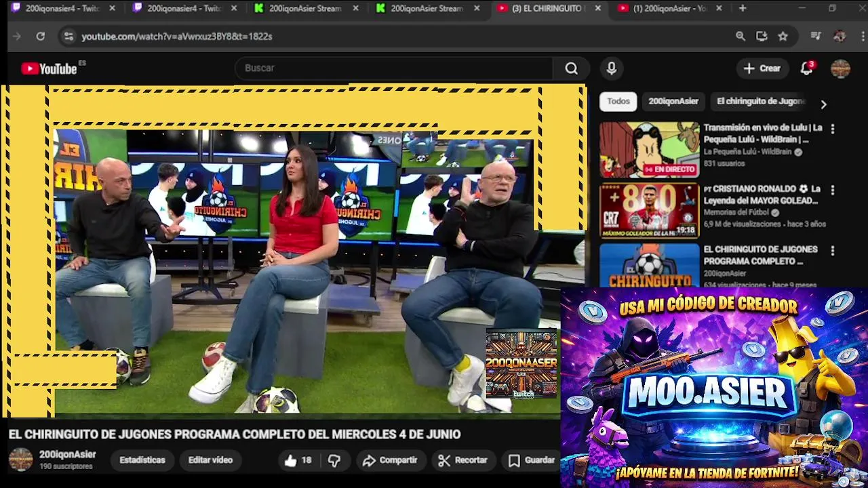Image resolution: width=868 pixels, height=488 pixels.
Task: Click Editar vídeo button
Action: click(x=210, y=460)
